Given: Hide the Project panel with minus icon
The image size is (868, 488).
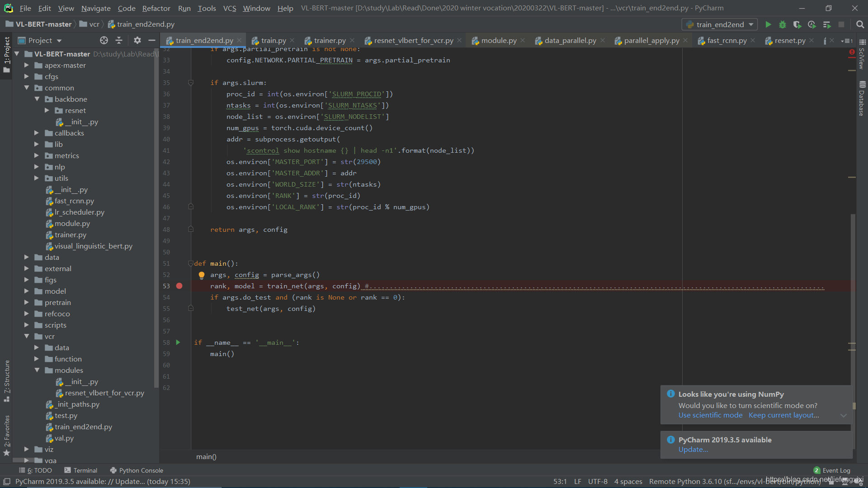Looking at the screenshot, I should 152,40.
